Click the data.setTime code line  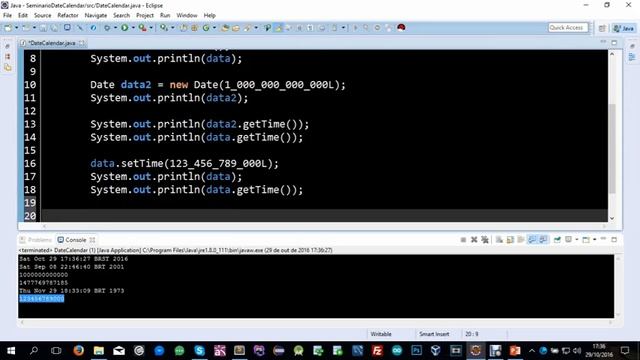coord(184,164)
